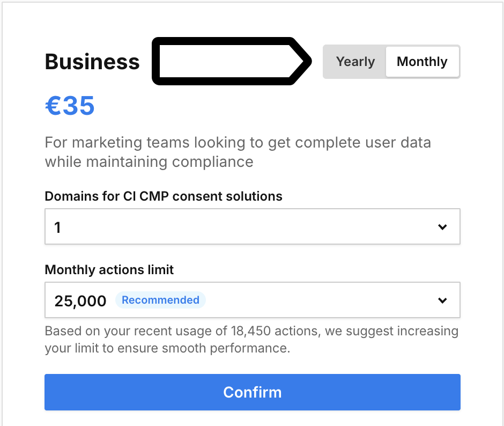Expand the Monthly actions limit dropdown

pos(252,300)
